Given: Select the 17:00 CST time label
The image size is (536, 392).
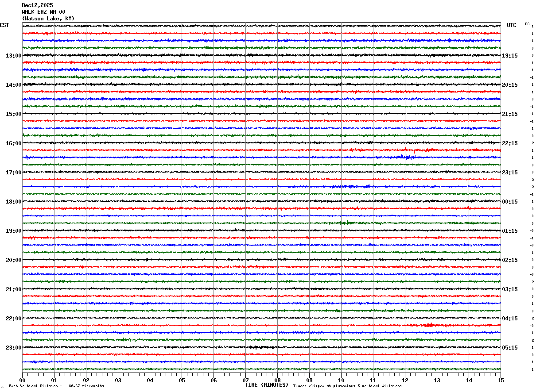Looking at the screenshot, I should 13,173.
